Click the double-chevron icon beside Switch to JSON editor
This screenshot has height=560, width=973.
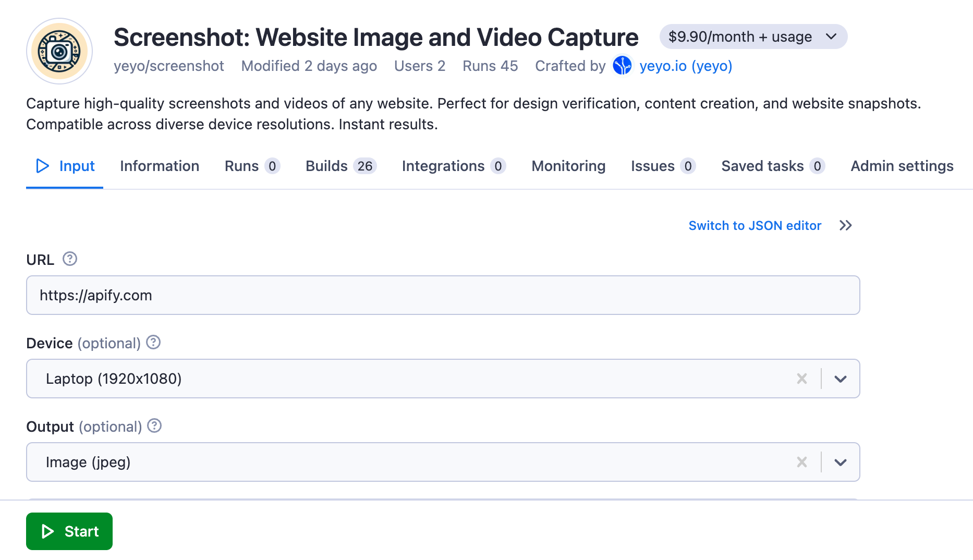pos(845,225)
